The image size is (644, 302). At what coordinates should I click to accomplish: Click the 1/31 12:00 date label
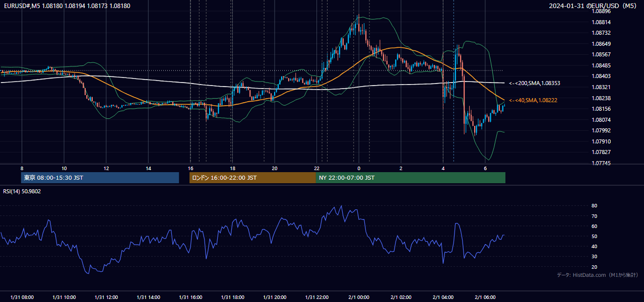106,297
